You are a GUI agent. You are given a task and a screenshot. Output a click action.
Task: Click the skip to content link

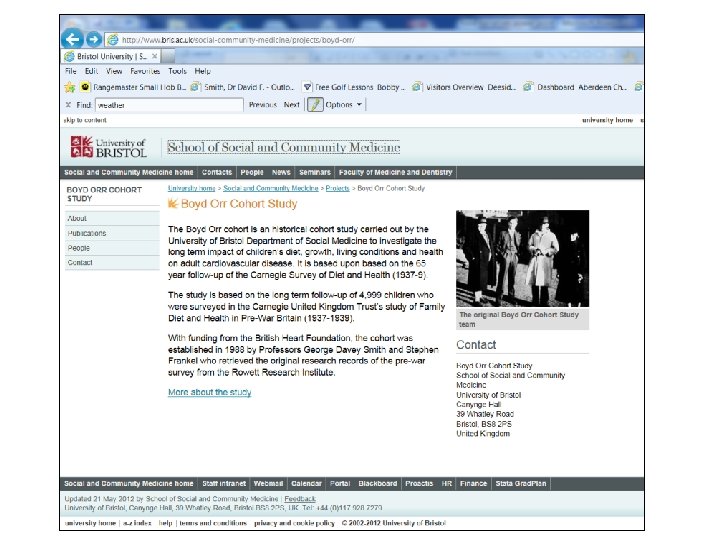point(85,120)
